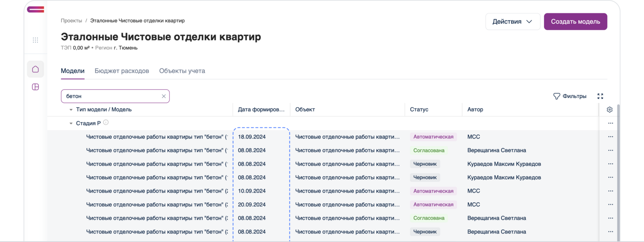This screenshot has width=644, height=242.
Task: Click region value г. Тюмень
Action: (126, 48)
